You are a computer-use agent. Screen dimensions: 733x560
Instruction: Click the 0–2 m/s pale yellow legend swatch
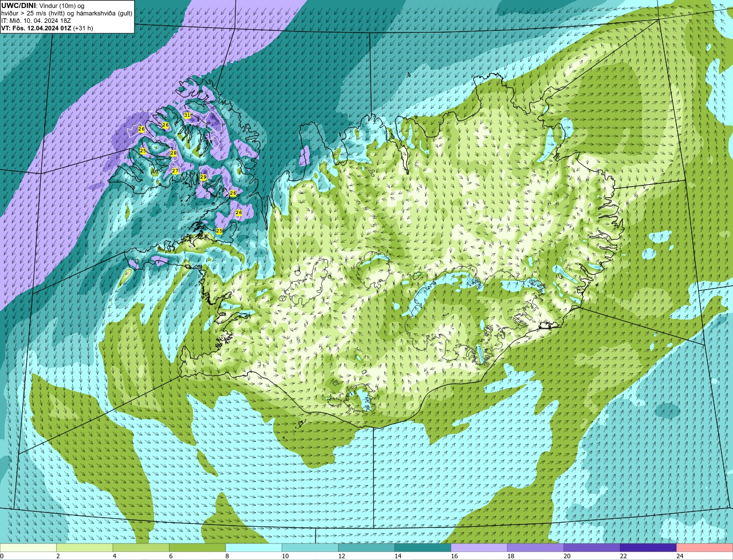click(x=29, y=548)
